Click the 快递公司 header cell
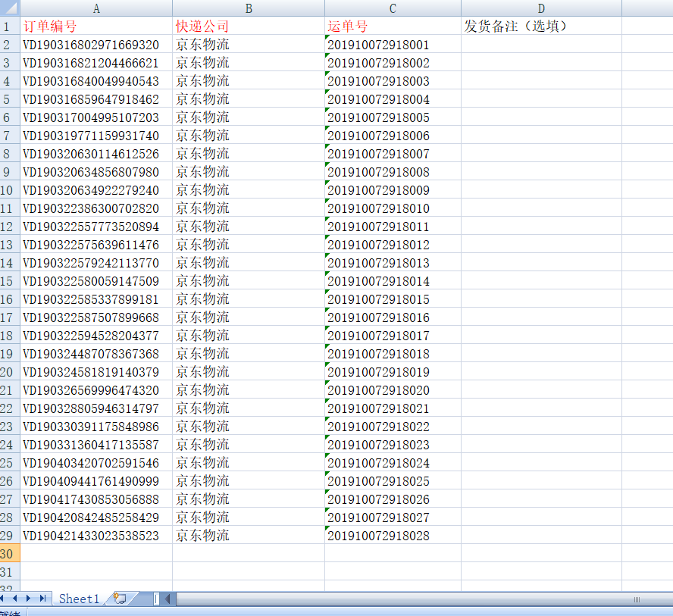This screenshot has width=673, height=616. click(x=249, y=27)
